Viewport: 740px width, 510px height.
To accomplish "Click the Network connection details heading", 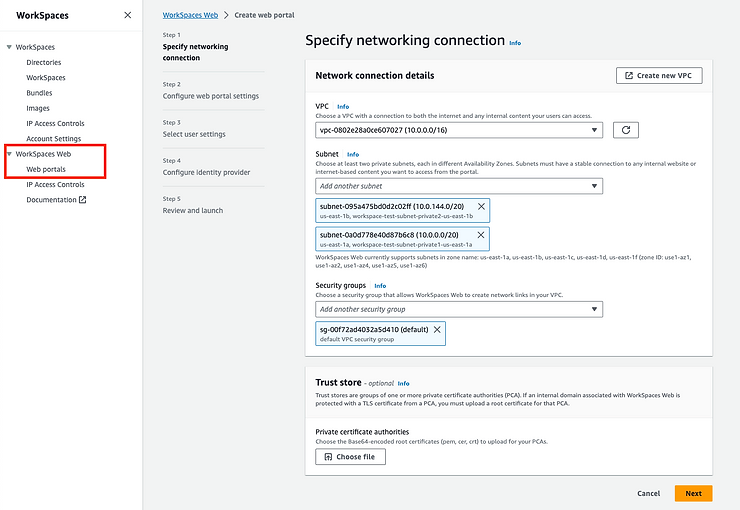I will click(375, 75).
